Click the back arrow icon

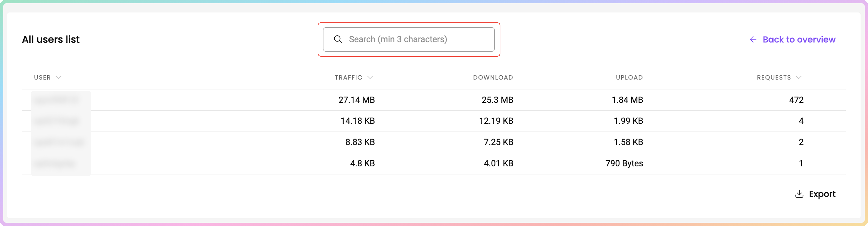[753, 39]
